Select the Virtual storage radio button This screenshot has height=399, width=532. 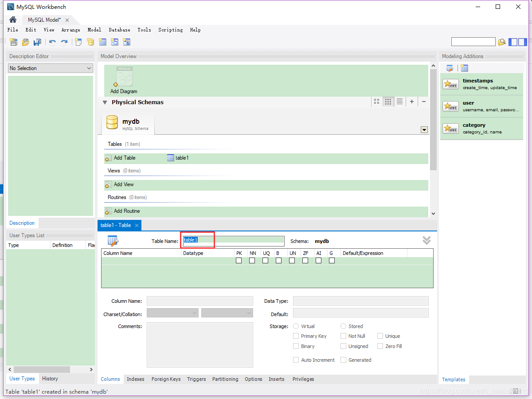pos(296,326)
